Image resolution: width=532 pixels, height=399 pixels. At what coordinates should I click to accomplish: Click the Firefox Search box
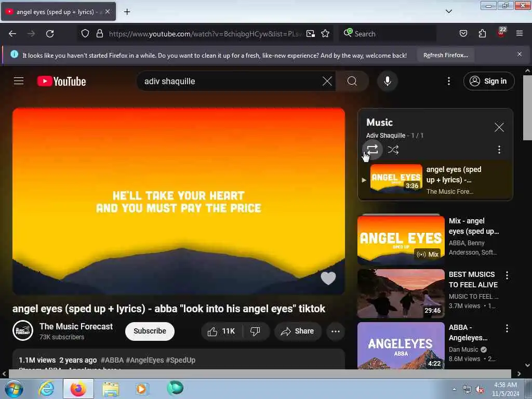[388, 34]
